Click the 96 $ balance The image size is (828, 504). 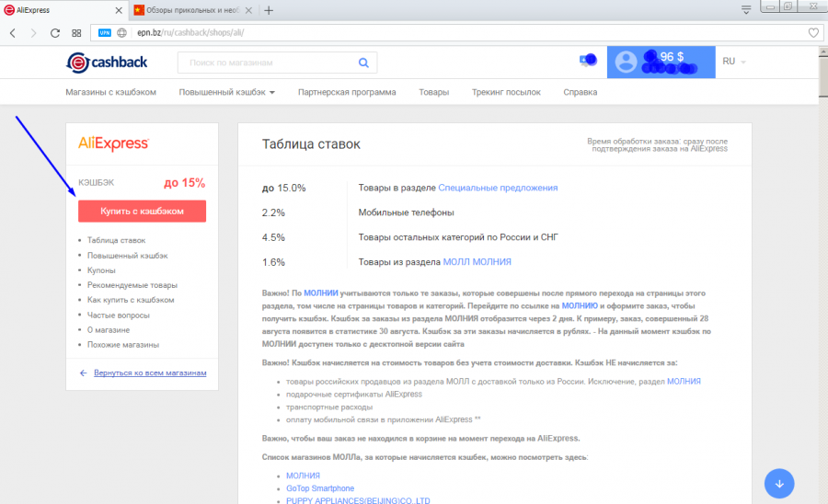coord(672,56)
